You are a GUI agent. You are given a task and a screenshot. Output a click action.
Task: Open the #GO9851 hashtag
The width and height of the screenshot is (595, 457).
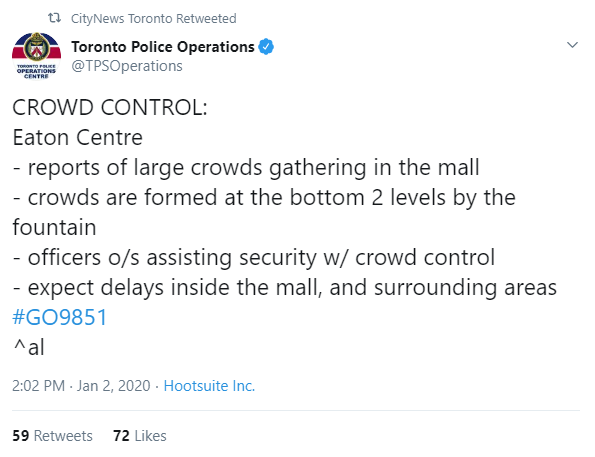tap(60, 317)
